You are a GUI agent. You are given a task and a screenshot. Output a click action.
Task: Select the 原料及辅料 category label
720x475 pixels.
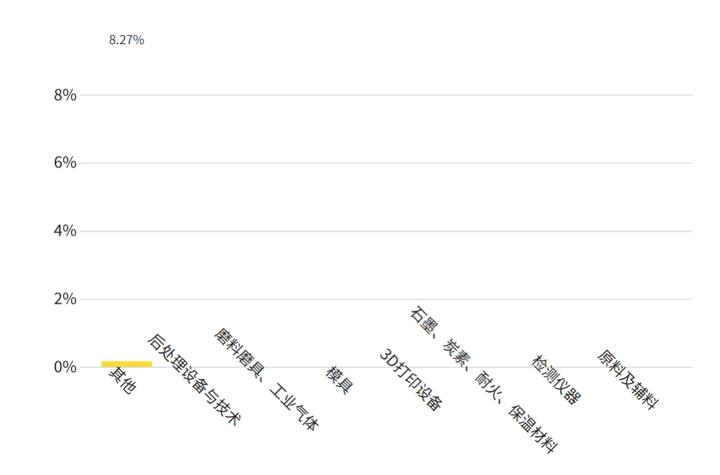click(x=628, y=379)
